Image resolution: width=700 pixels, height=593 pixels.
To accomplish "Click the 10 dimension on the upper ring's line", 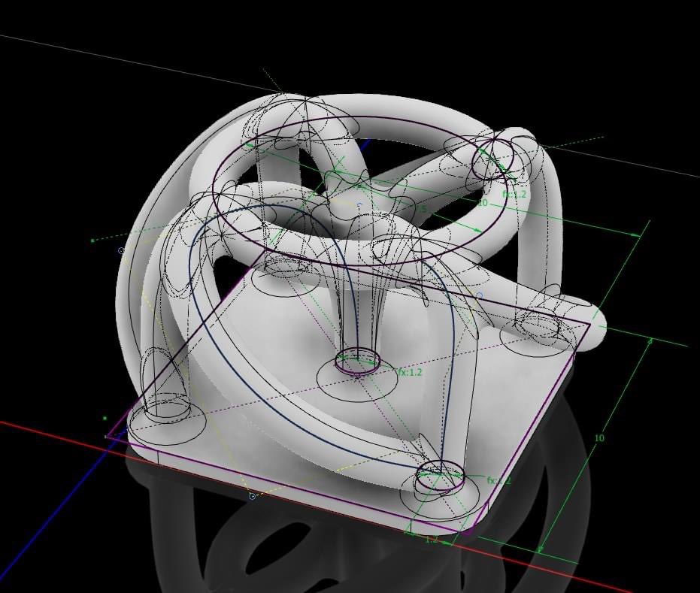I will 483,203.
